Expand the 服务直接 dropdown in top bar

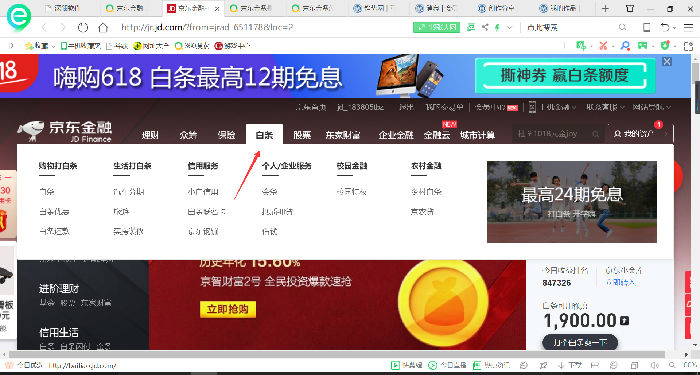[605, 107]
